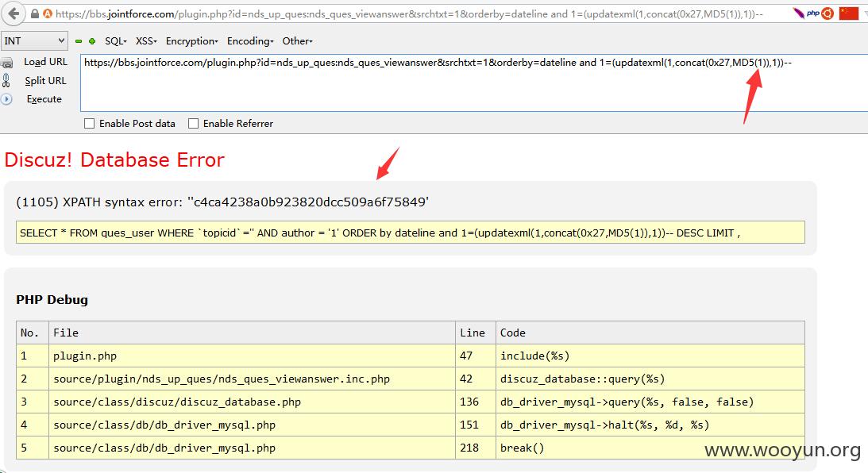The width and height of the screenshot is (868, 473).
Task: Click the include(%s) code cell
Action: [x=650, y=356]
